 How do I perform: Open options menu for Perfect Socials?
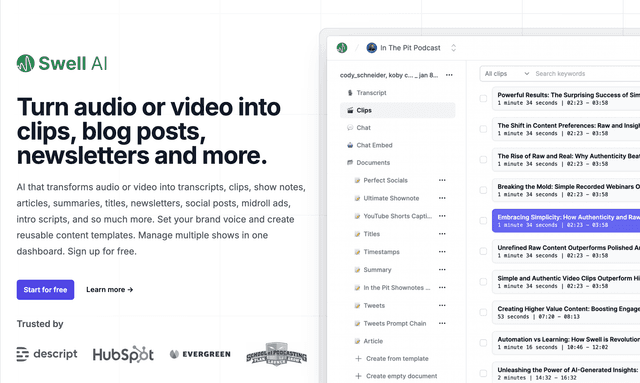pyautogui.click(x=442, y=180)
